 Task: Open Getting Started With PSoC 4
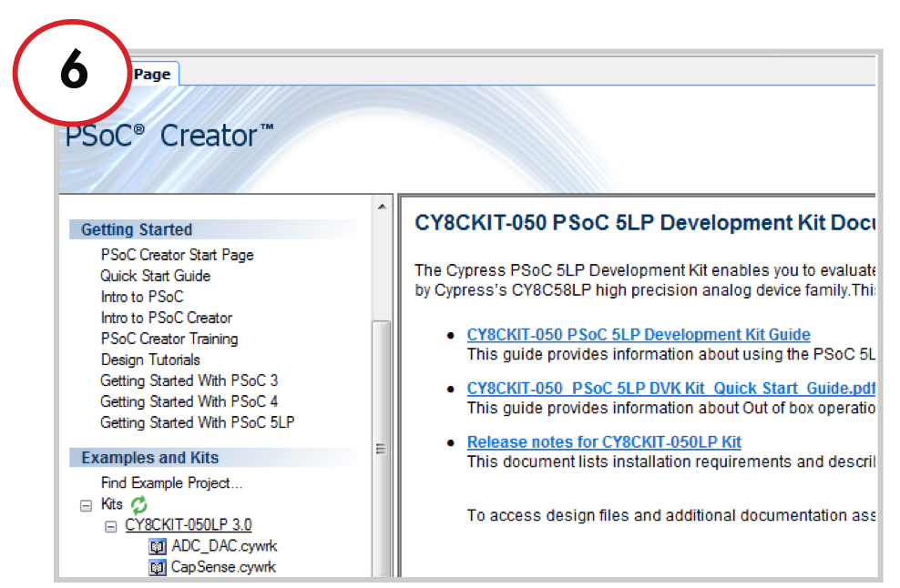pyautogui.click(x=189, y=401)
